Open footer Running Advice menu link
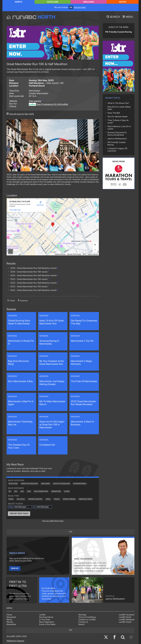141x644 pixels. tap(46, 617)
